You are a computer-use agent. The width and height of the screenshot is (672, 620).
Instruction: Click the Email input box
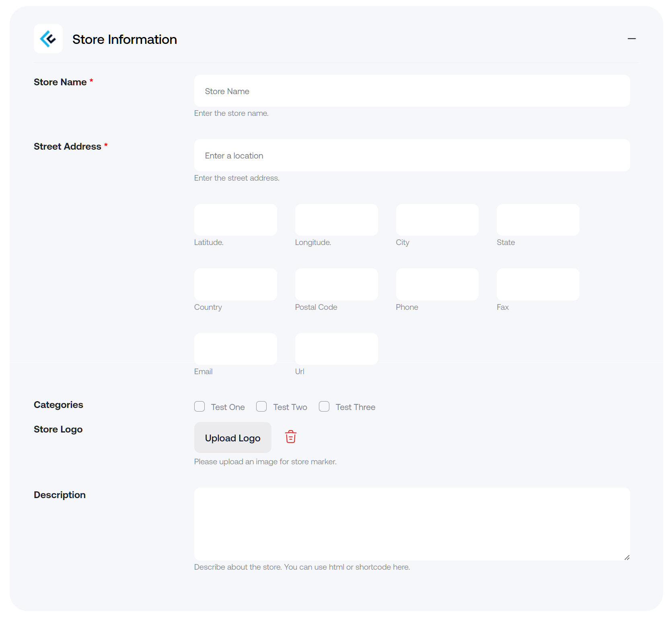[x=236, y=349]
